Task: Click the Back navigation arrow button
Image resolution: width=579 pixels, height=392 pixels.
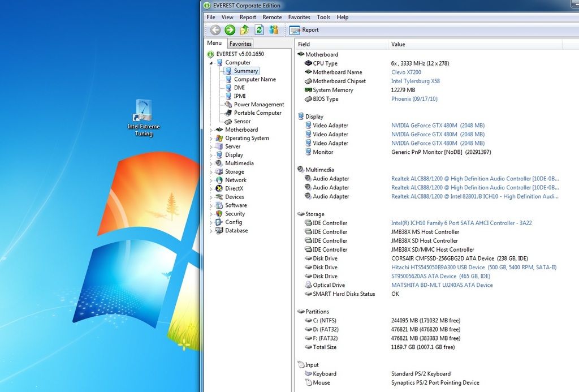Action: (x=215, y=30)
